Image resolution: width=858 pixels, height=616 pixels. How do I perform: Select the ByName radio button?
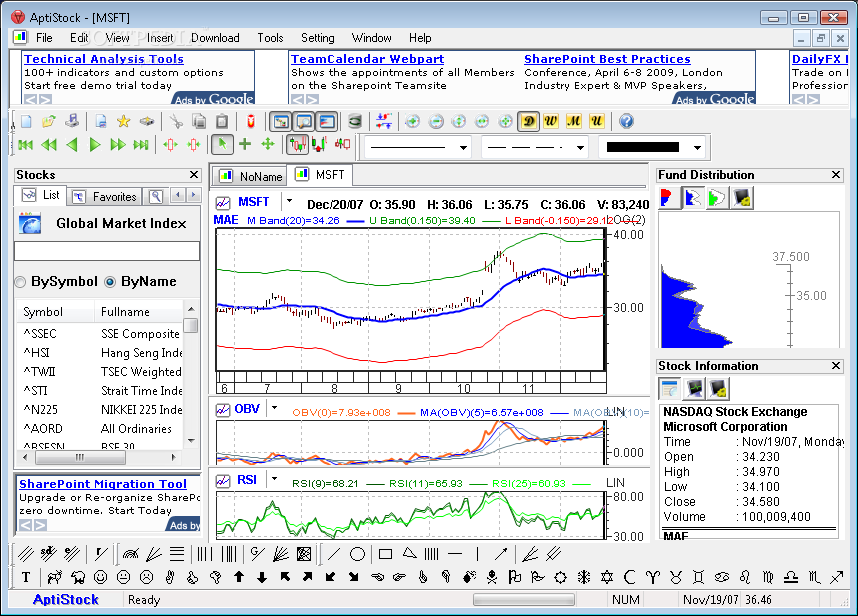pyautogui.click(x=110, y=282)
